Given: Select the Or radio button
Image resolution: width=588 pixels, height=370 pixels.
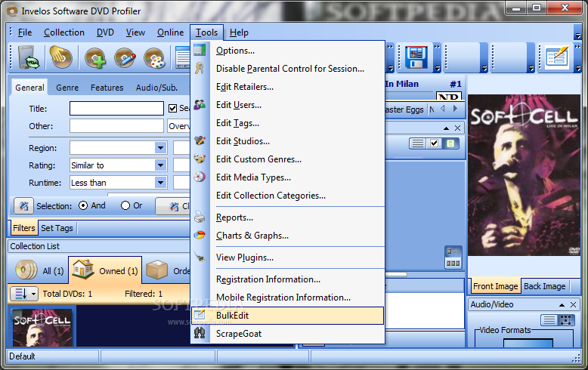Looking at the screenshot, I should tap(125, 205).
